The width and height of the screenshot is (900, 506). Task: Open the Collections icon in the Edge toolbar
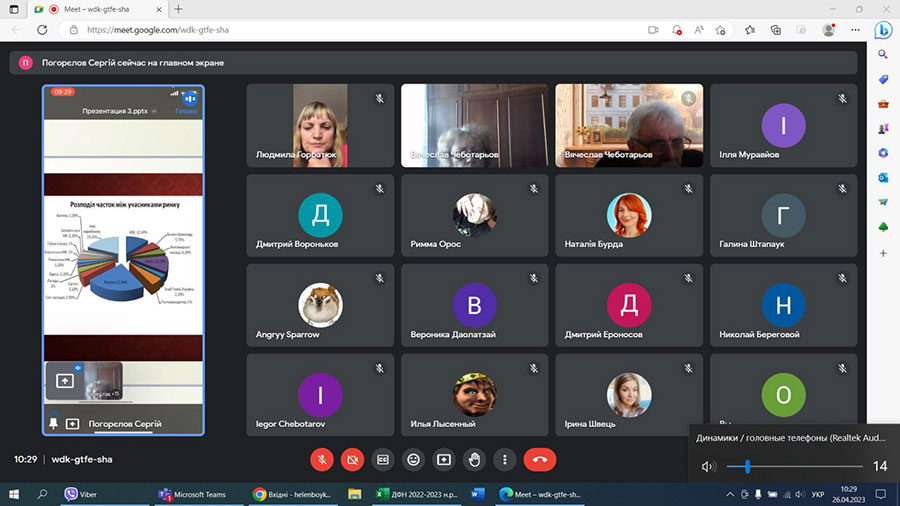[775, 30]
